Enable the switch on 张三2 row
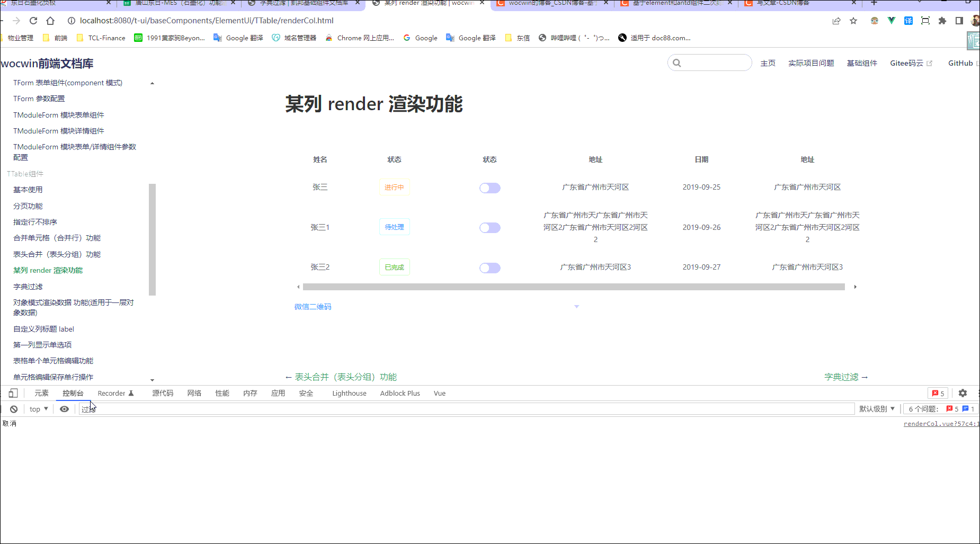The image size is (980, 544). click(x=490, y=267)
